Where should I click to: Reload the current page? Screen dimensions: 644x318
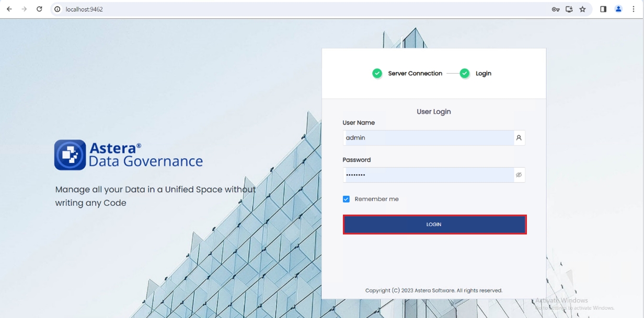pos(39,9)
